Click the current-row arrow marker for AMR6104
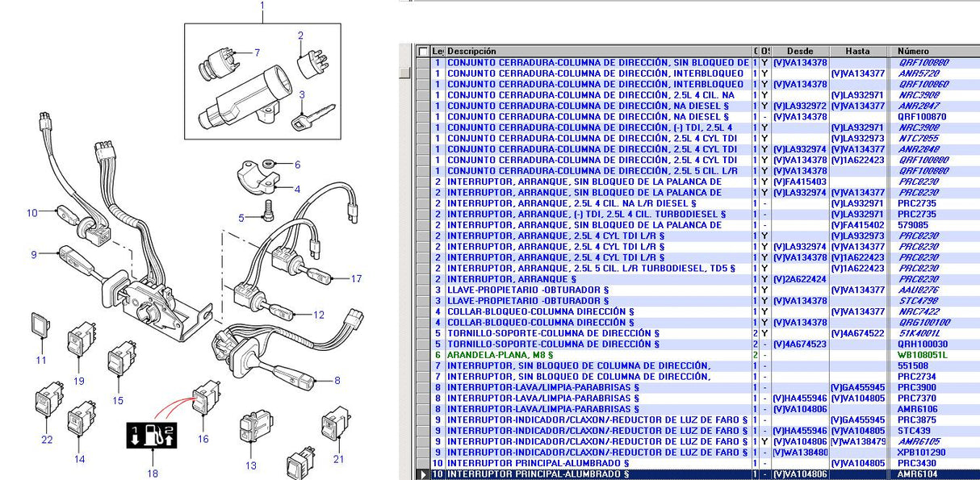Screen dimensions: 980x480 click(424, 474)
